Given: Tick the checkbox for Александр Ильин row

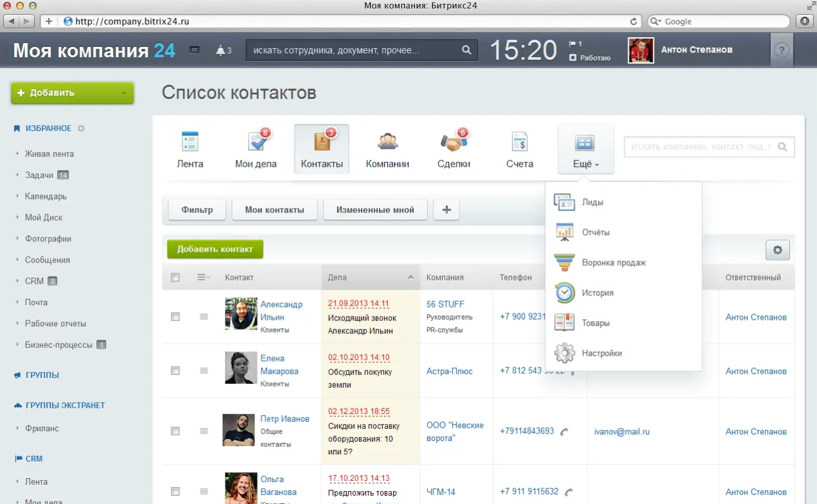Looking at the screenshot, I should coord(175,317).
